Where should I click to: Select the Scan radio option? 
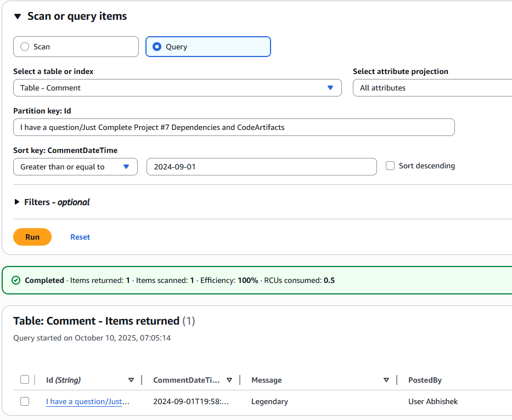click(x=25, y=47)
